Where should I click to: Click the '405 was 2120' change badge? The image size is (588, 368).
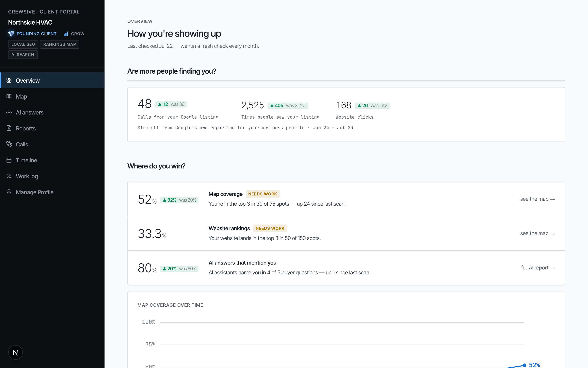tap(288, 106)
